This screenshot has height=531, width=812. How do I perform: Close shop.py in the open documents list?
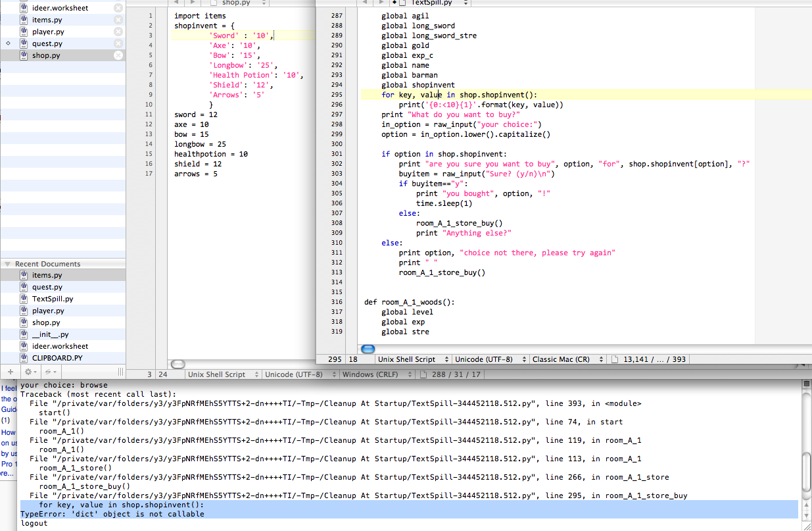118,55
